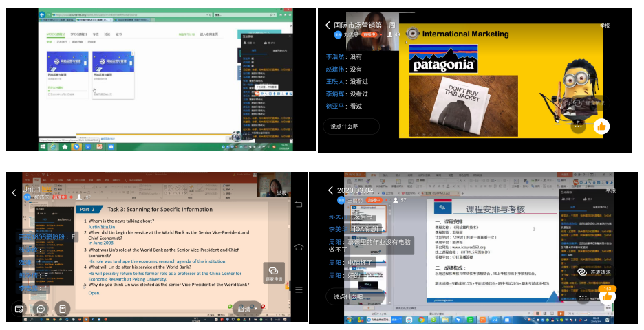Click the chat message 李浩然：没有
Image resolution: width=644 pixels, height=330 pixels.
[x=344, y=56]
